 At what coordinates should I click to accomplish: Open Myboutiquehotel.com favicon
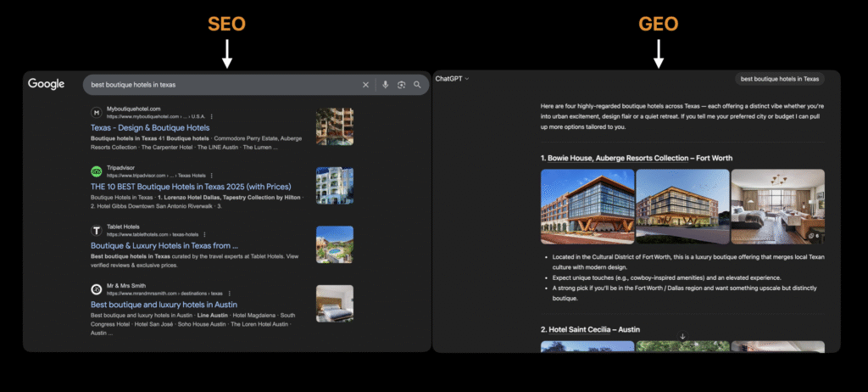click(97, 113)
